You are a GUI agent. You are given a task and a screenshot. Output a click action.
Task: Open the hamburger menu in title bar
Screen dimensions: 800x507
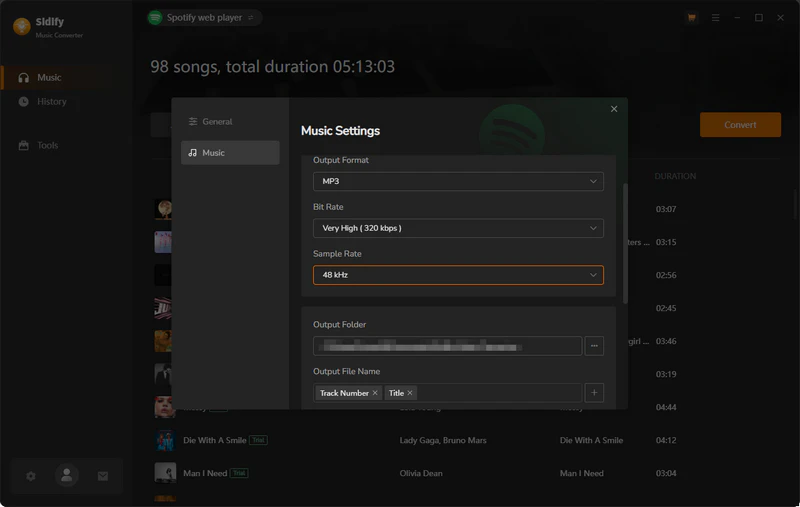point(715,17)
